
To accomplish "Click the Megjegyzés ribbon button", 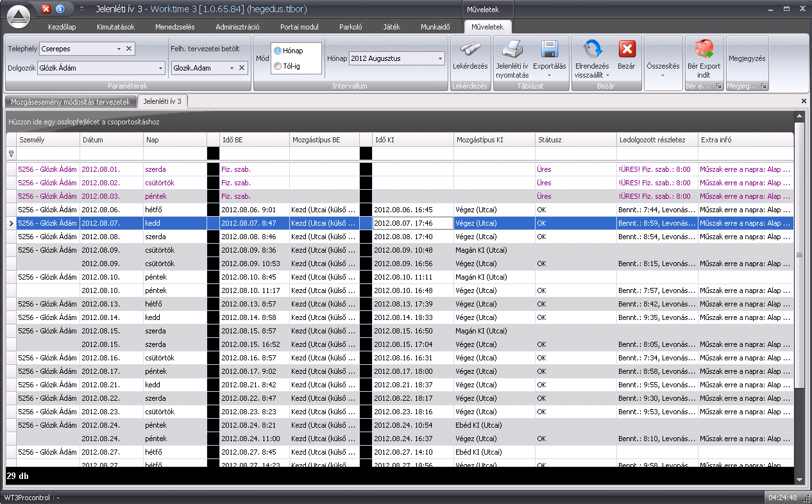I will (747, 58).
